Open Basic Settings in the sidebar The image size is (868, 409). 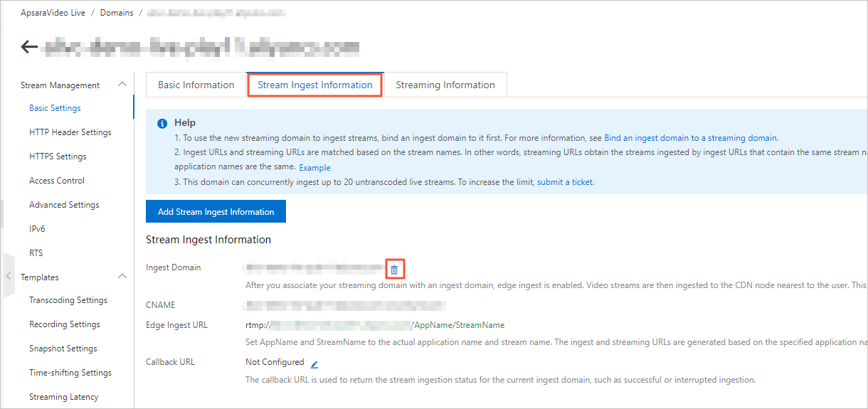click(55, 108)
